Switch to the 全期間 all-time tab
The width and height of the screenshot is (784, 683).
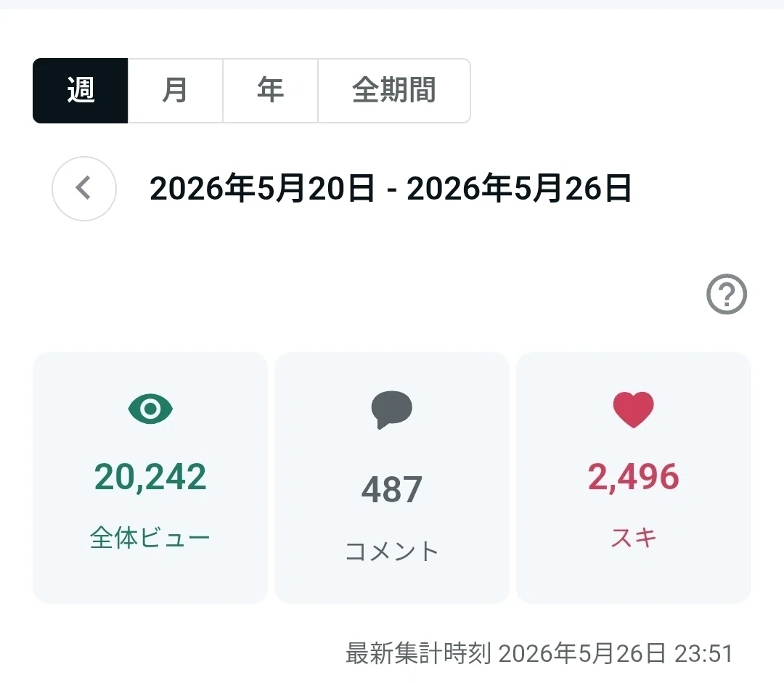point(394,91)
